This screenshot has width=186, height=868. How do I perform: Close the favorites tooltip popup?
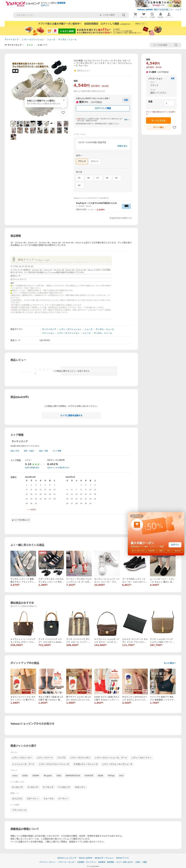(x=64, y=100)
